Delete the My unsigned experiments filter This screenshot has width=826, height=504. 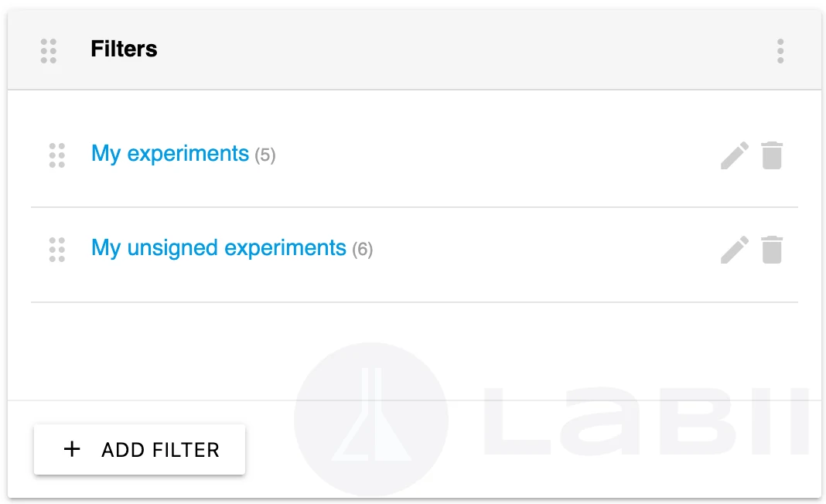[772, 250]
